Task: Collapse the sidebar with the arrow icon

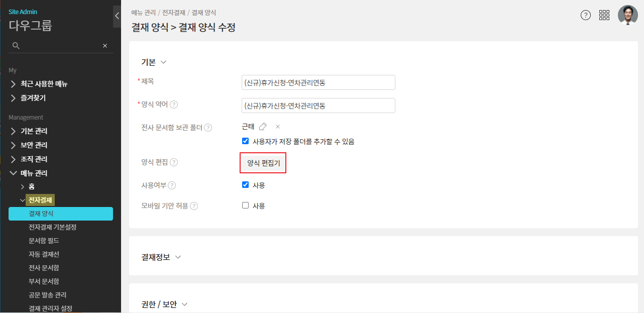Action: [x=117, y=16]
